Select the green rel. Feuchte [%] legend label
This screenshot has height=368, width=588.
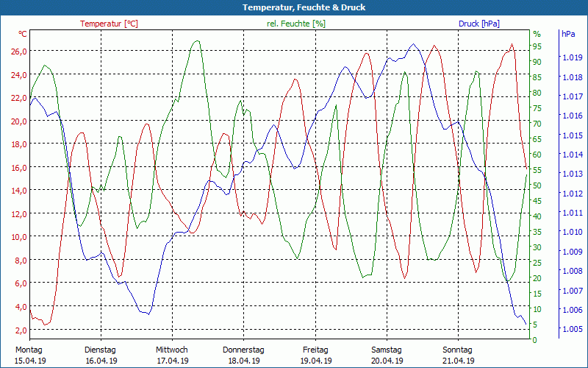(296, 24)
